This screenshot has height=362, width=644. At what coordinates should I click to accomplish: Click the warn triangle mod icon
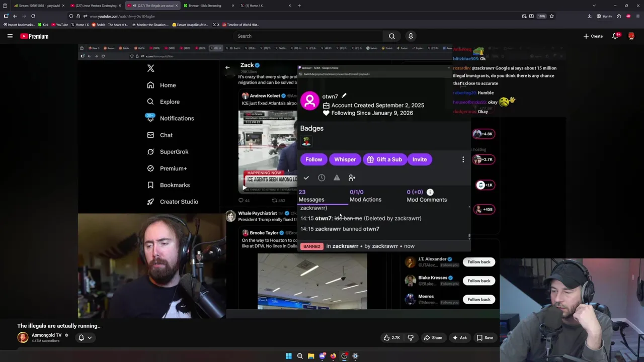[337, 177]
